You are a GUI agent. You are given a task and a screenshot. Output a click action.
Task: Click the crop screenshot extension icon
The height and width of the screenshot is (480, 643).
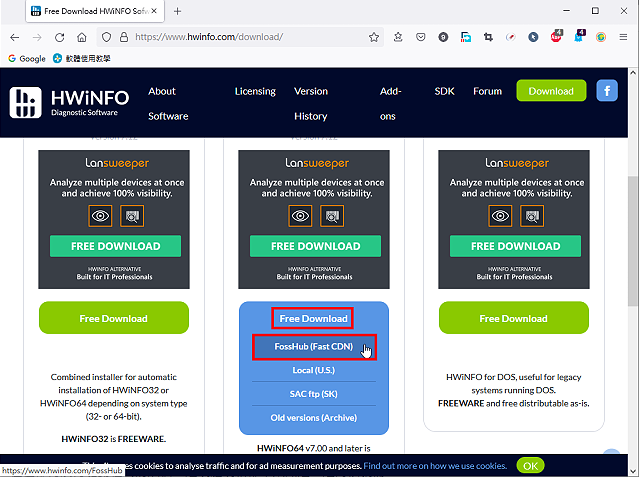(x=488, y=37)
